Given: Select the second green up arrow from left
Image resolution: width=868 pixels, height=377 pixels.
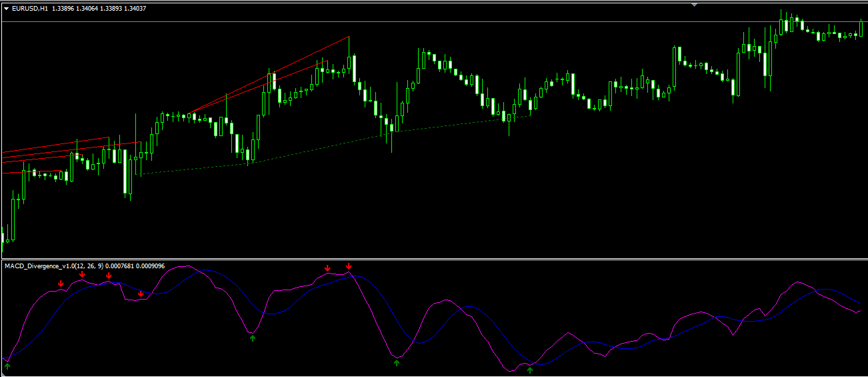Looking at the screenshot, I should point(253,339).
